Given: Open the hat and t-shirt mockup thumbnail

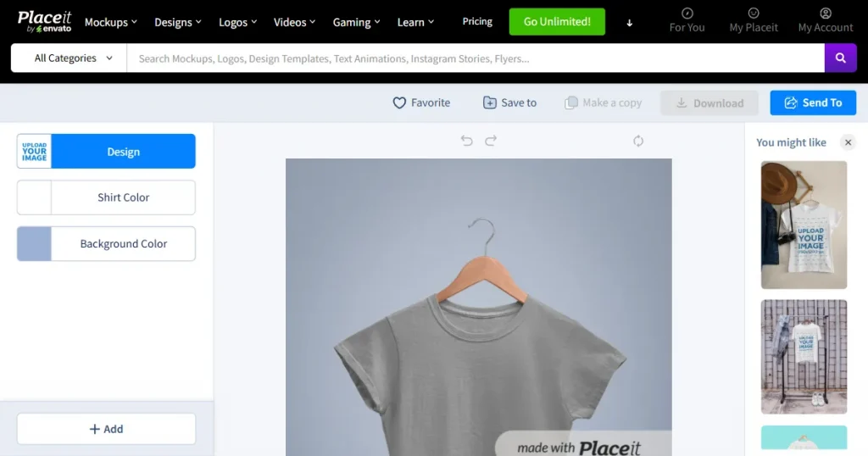Looking at the screenshot, I should (x=804, y=225).
